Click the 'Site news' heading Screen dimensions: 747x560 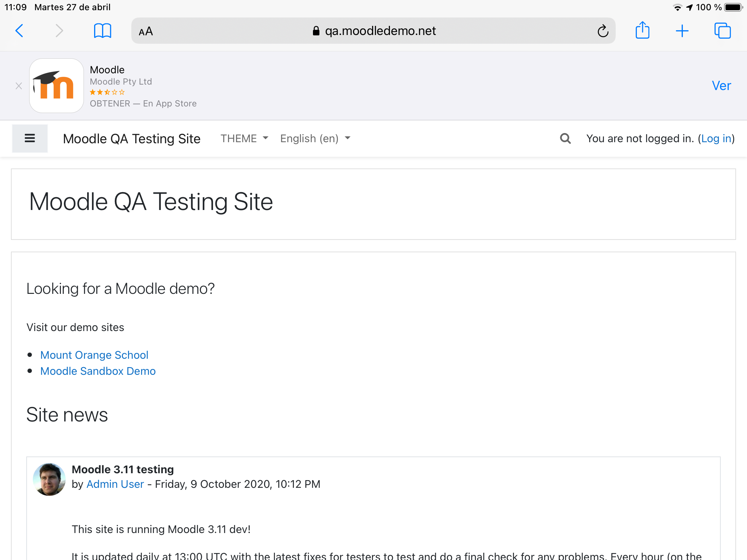tap(67, 415)
